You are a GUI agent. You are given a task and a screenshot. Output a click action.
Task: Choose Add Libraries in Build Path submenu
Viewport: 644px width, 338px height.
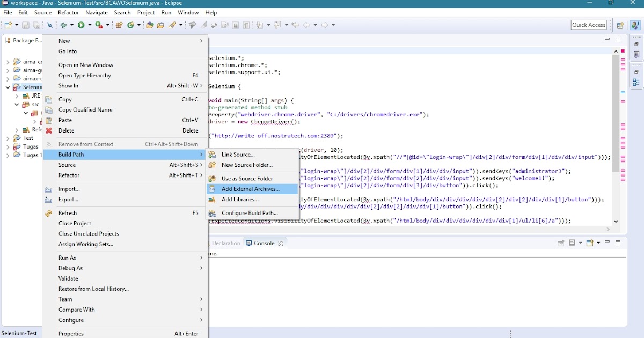pos(252,200)
